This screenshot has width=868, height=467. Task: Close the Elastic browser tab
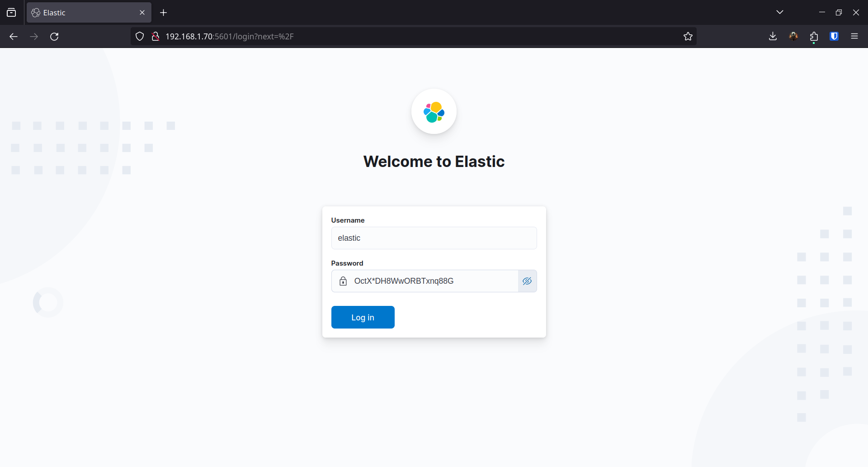pos(142,13)
